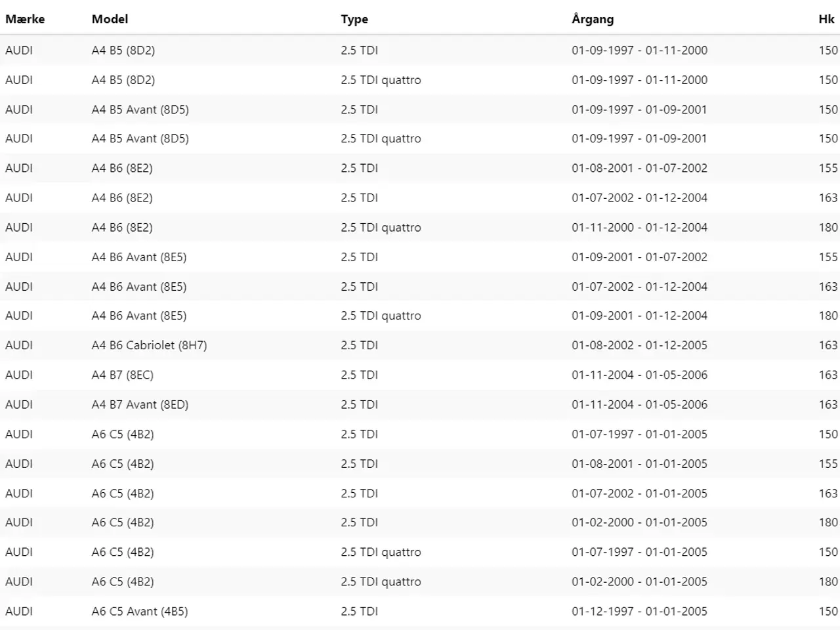Click Hk value 163 in A4 B6 Cabriolet row
This screenshot has height=630, width=840.
point(828,345)
